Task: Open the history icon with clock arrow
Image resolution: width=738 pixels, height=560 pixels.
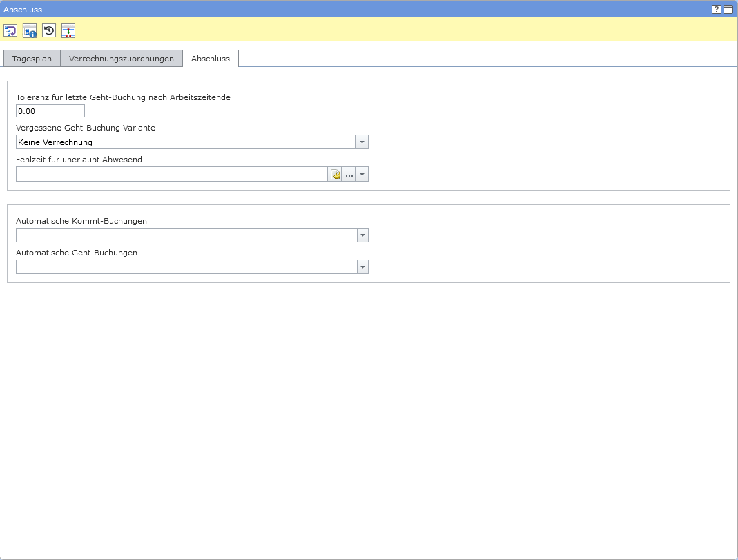Action: pyautogui.click(x=49, y=30)
